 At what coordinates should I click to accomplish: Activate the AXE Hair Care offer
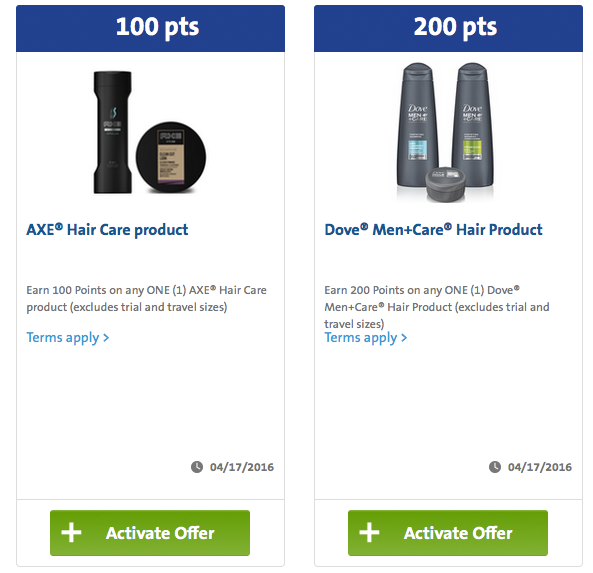pos(150,533)
